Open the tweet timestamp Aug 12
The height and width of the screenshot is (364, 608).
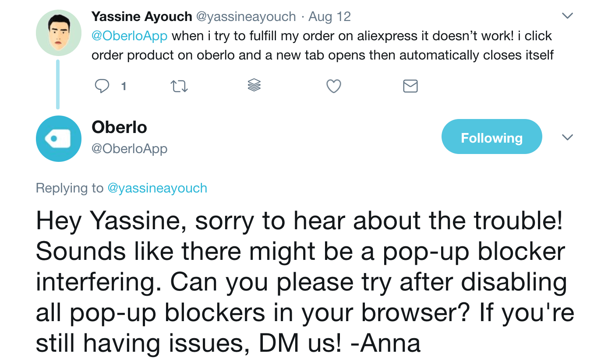point(329,16)
